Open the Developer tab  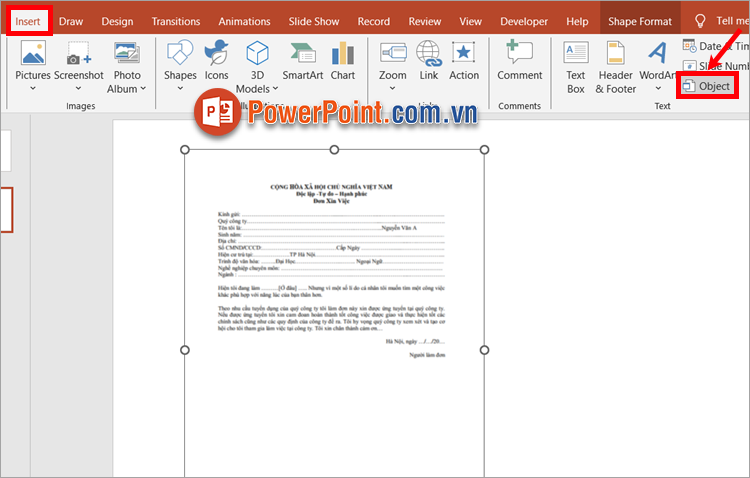[x=524, y=22]
